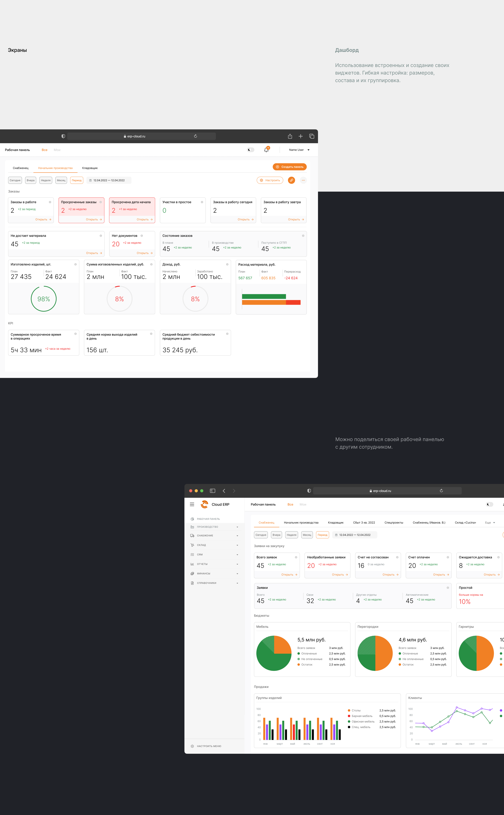Click the hamburger menu icon beside Cloud ERP
The height and width of the screenshot is (815, 504).
[192, 505]
